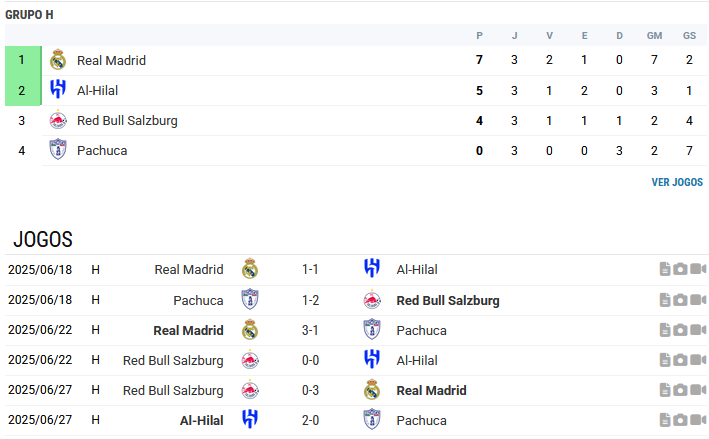The height and width of the screenshot is (439, 709).
Task: Open match report icon for Real Madrid 1-1 Al-Hilal
Action: pos(665,269)
